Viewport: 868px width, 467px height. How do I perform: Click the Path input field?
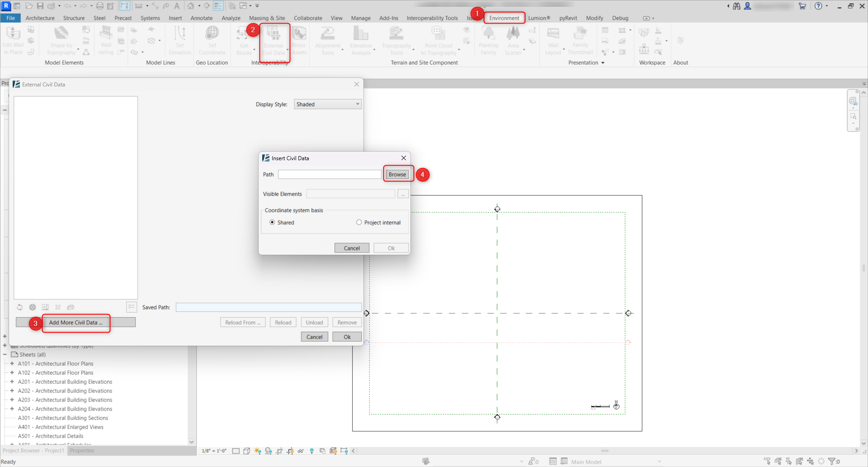click(x=330, y=174)
